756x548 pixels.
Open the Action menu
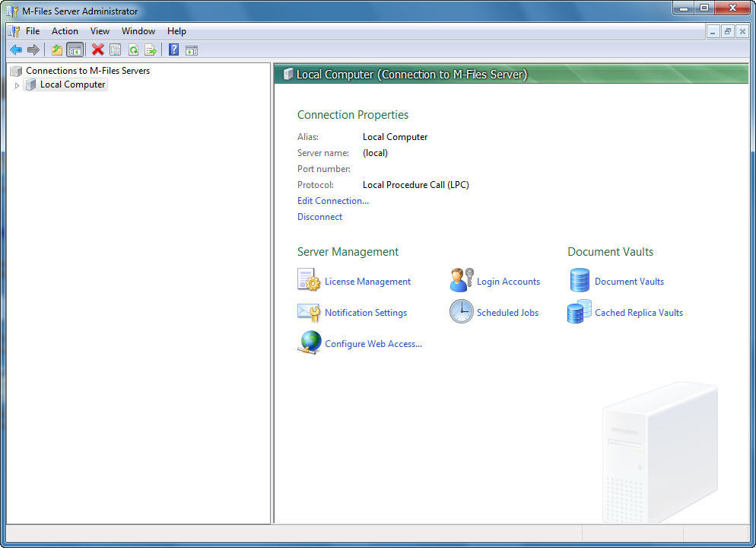click(65, 31)
